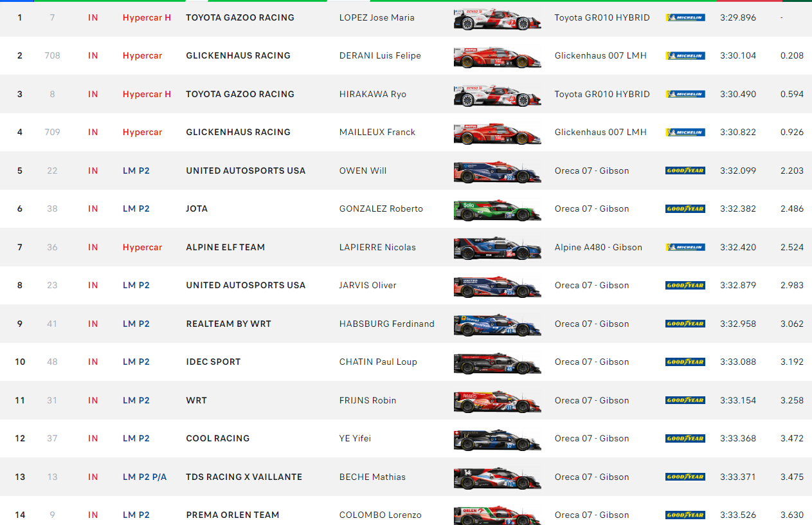Click the Hypercar class label in Alpine row
The image size is (812, 525).
coord(142,247)
